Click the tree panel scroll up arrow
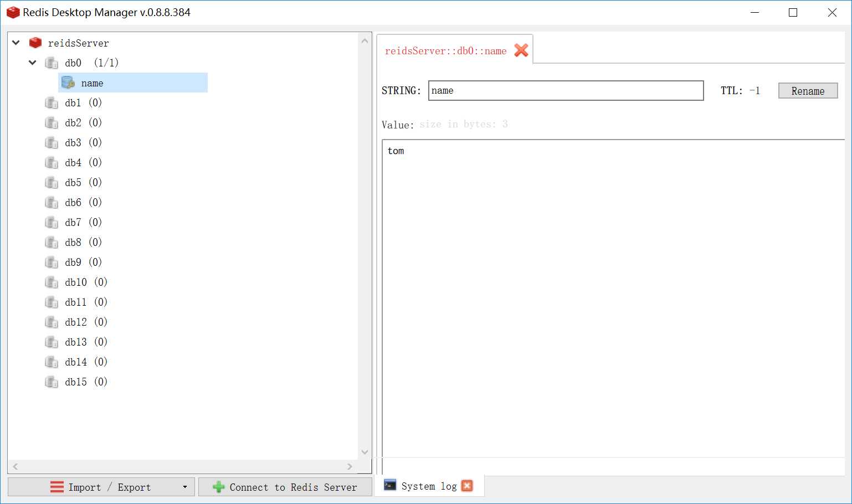This screenshot has height=504, width=852. click(x=365, y=40)
